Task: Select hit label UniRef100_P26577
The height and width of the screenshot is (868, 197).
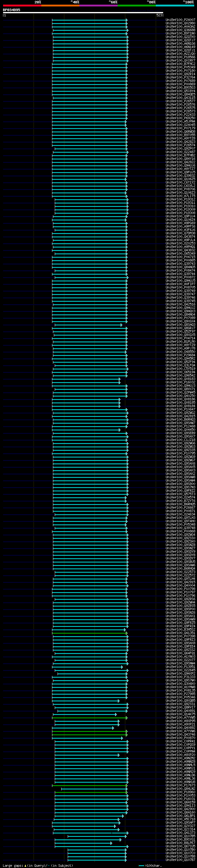Action: tap(180, 101)
